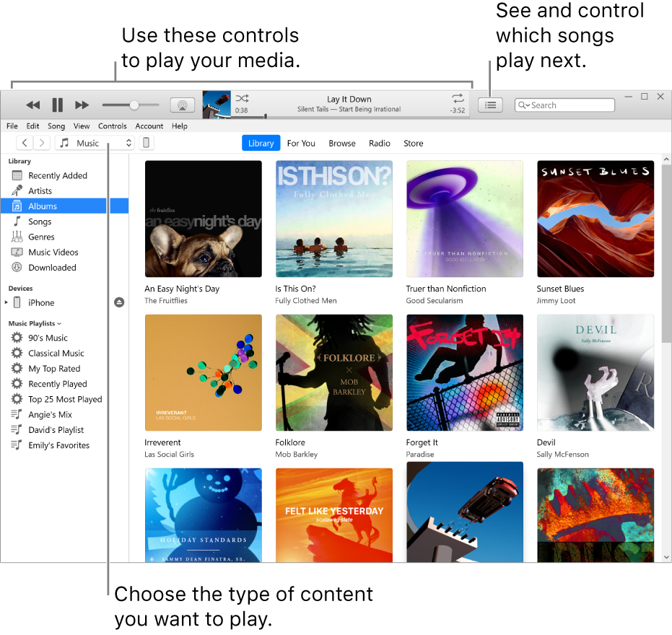This screenshot has height=635, width=672.
Task: Toggle repeat mode
Action: [458, 98]
